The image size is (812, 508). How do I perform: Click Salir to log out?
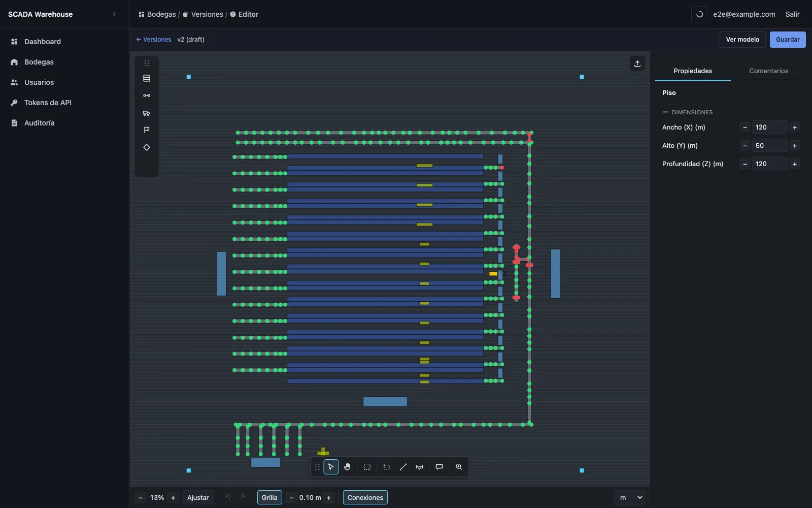pos(792,14)
